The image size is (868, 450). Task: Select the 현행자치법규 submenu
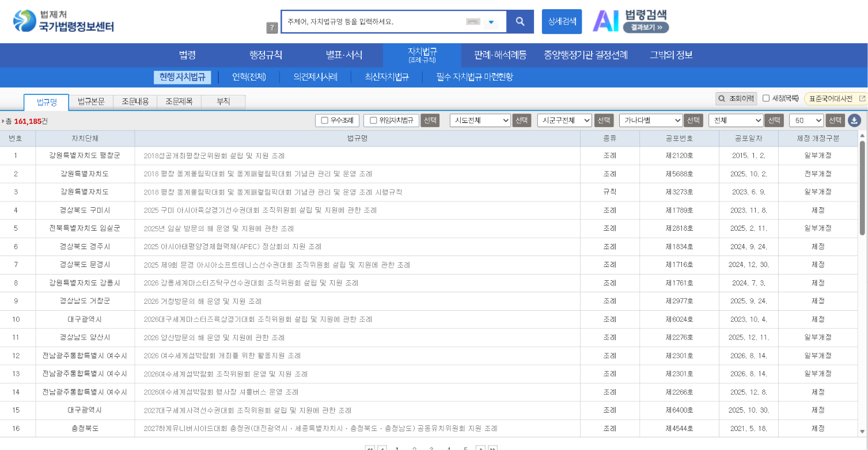click(x=183, y=77)
